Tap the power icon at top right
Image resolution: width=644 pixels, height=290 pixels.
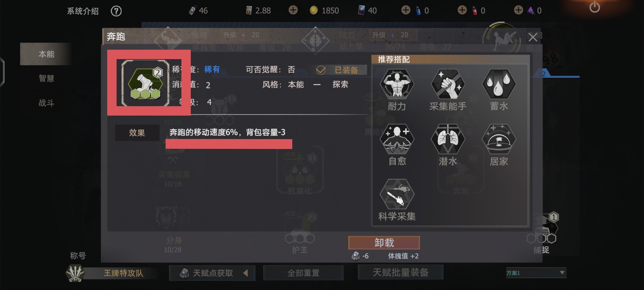(594, 7)
